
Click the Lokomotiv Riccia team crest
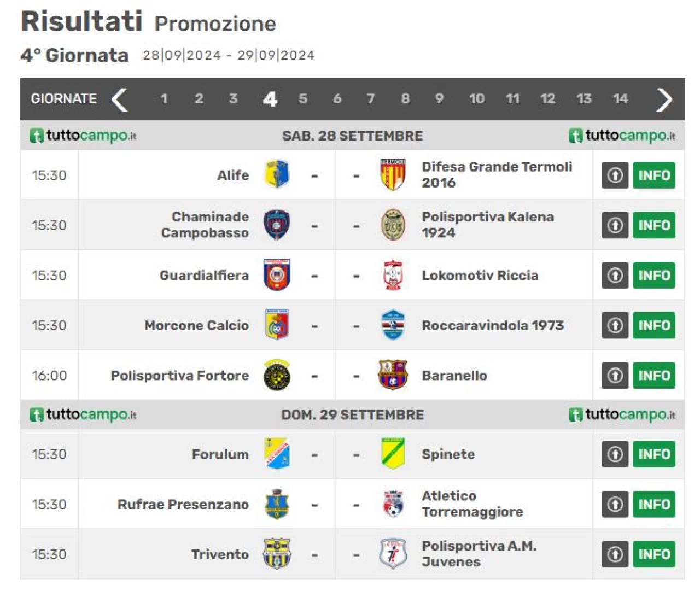click(393, 275)
